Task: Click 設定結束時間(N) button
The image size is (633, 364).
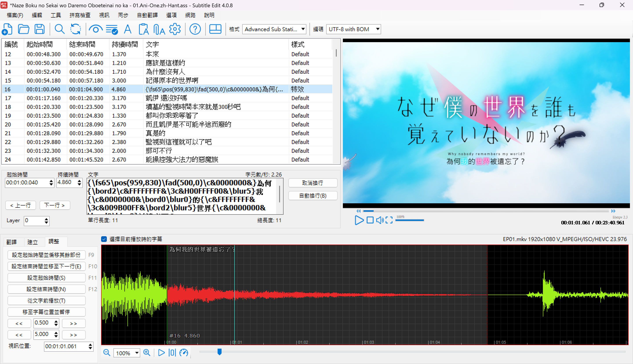Action: pos(46,289)
